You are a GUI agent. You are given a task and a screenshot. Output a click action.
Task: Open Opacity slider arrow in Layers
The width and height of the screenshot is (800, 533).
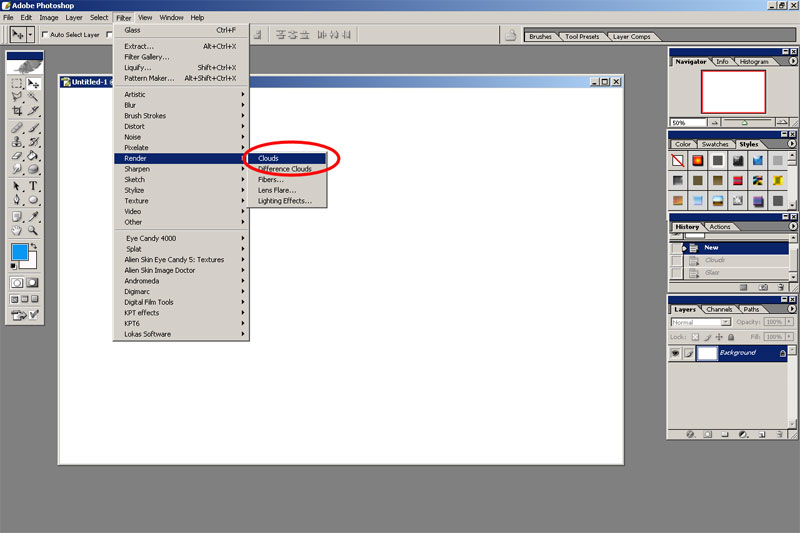[x=789, y=322]
